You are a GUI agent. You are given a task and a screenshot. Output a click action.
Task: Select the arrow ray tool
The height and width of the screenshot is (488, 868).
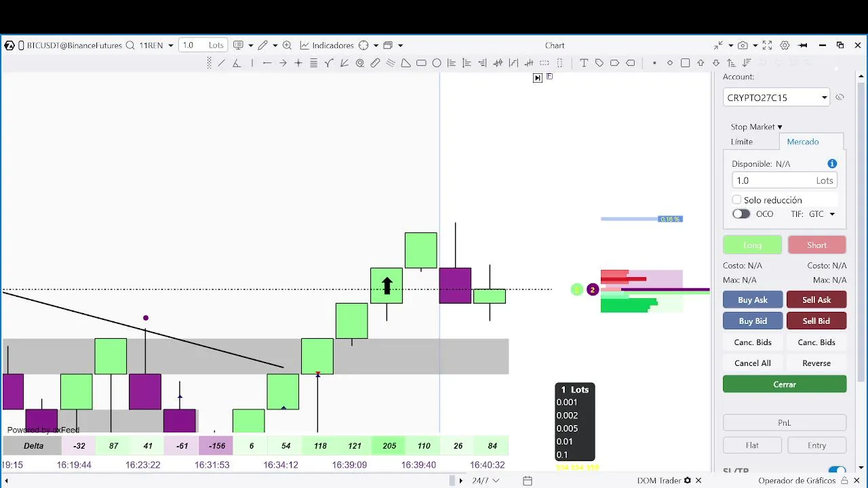click(x=283, y=63)
